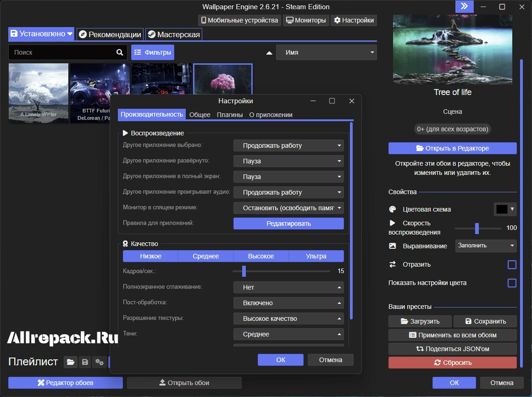Click the Tree of life preview image
Viewport: 532px width, 397px height.
tap(452, 49)
